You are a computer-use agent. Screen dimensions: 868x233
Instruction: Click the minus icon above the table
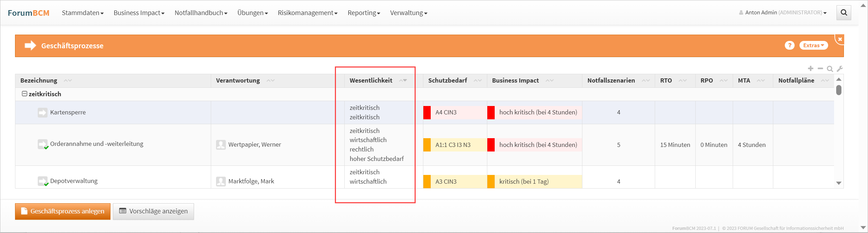[820, 69]
